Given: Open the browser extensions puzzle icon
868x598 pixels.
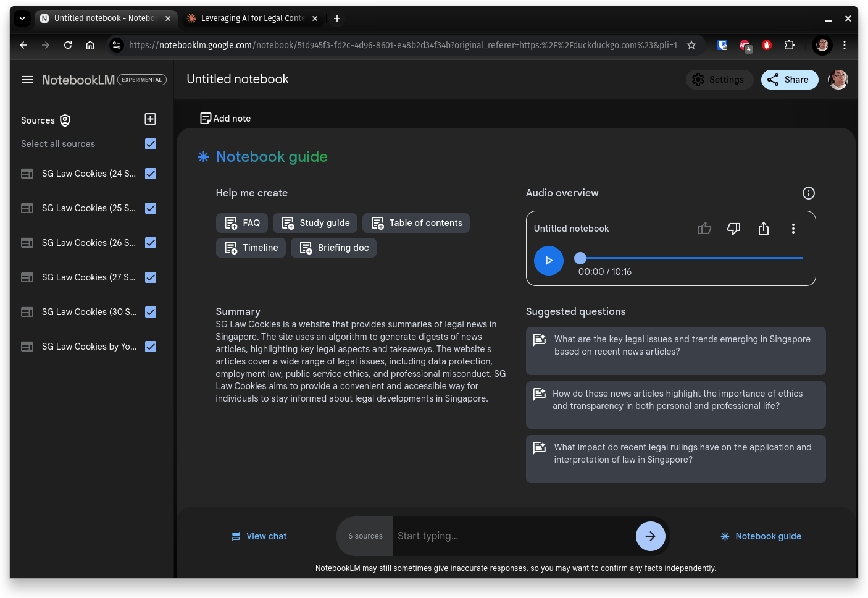Looking at the screenshot, I should 789,45.
